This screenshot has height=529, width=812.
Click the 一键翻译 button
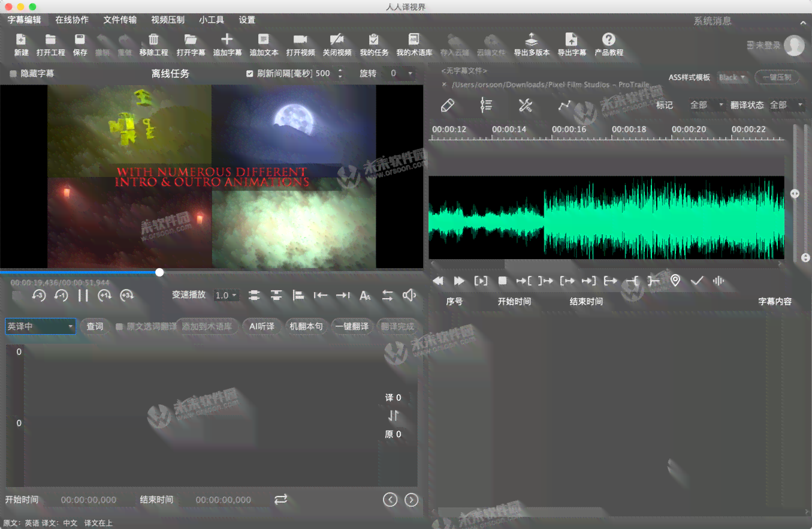[x=352, y=327]
